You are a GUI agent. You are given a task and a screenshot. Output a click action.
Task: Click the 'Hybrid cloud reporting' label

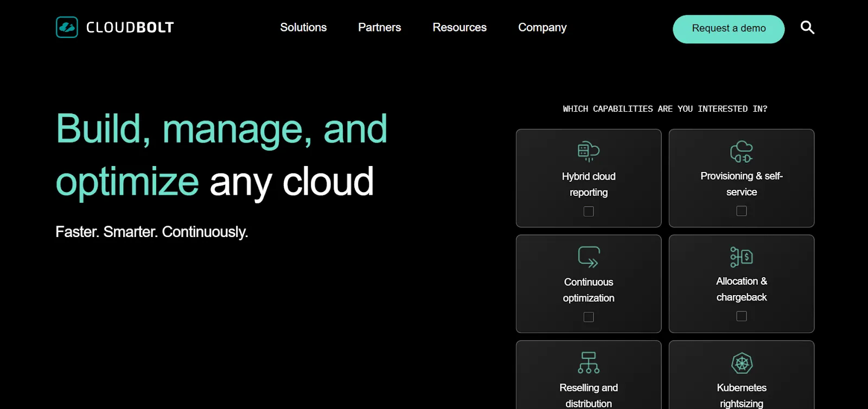[589, 184]
